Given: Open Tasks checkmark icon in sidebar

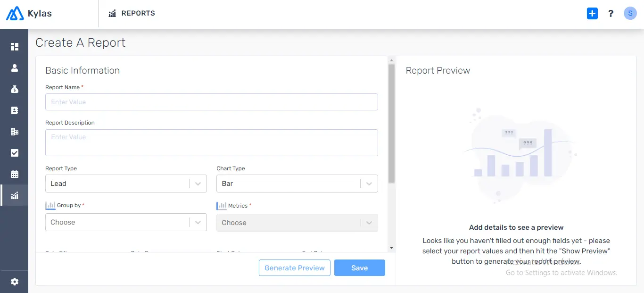Looking at the screenshot, I should [x=15, y=153].
